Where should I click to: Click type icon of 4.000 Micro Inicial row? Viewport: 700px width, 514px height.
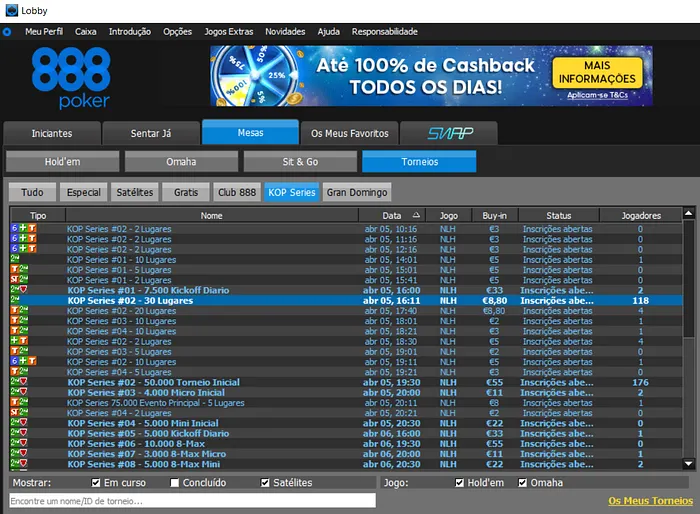click(x=19, y=392)
